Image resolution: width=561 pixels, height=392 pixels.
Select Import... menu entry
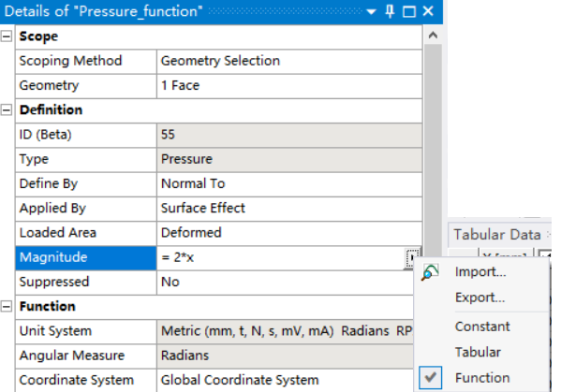coord(480,272)
